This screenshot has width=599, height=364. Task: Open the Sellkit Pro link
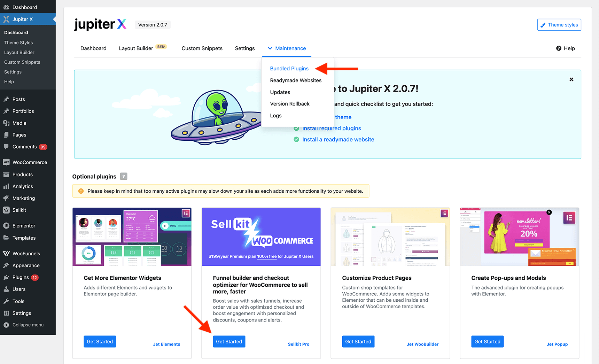click(x=298, y=344)
